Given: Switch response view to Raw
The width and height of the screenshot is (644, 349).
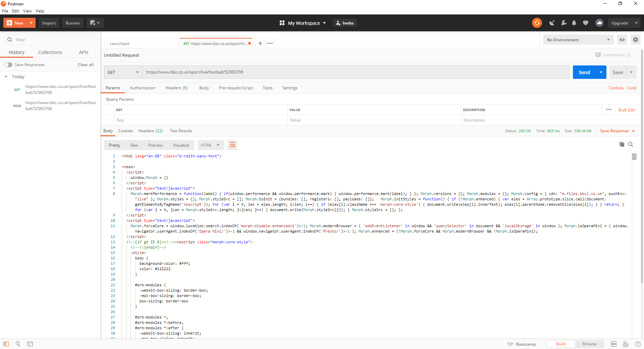Looking at the screenshot, I should coord(134,145).
